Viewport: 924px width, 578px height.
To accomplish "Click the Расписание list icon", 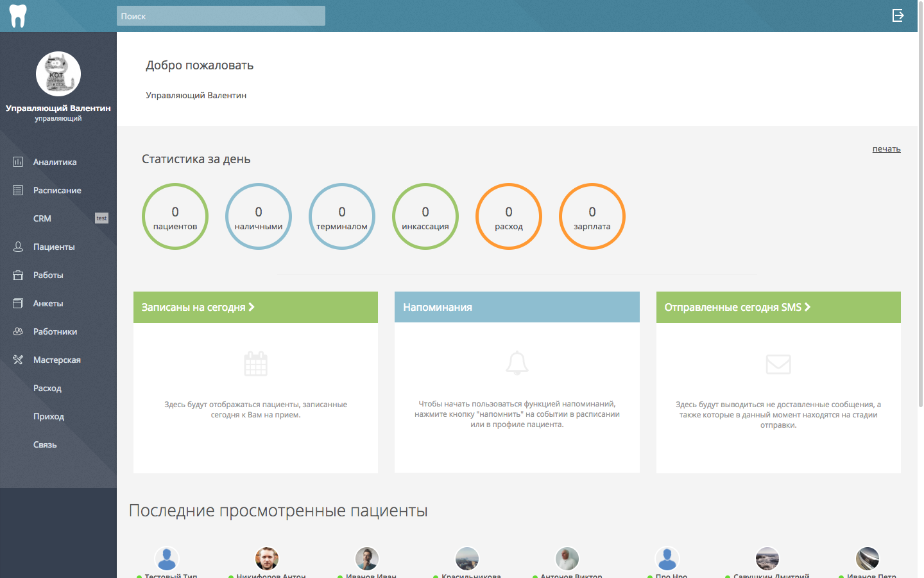I will click(18, 190).
